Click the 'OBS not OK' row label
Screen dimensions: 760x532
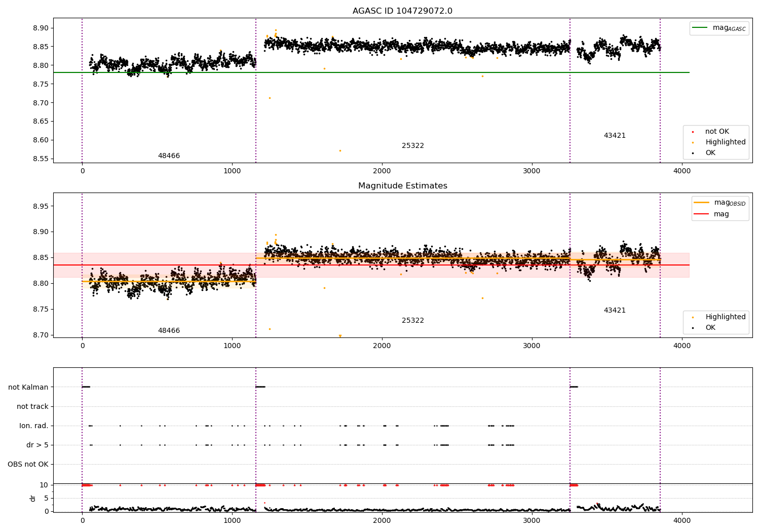click(x=28, y=465)
